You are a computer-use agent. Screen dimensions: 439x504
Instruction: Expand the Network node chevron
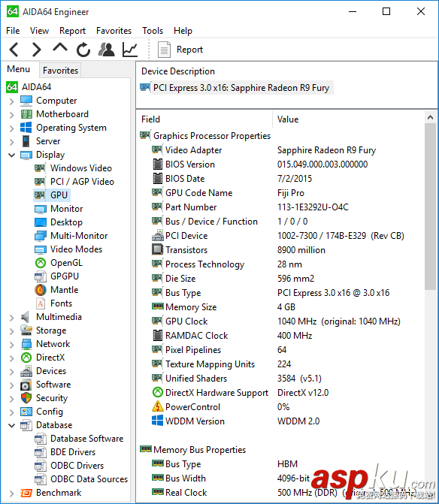coord(12,345)
